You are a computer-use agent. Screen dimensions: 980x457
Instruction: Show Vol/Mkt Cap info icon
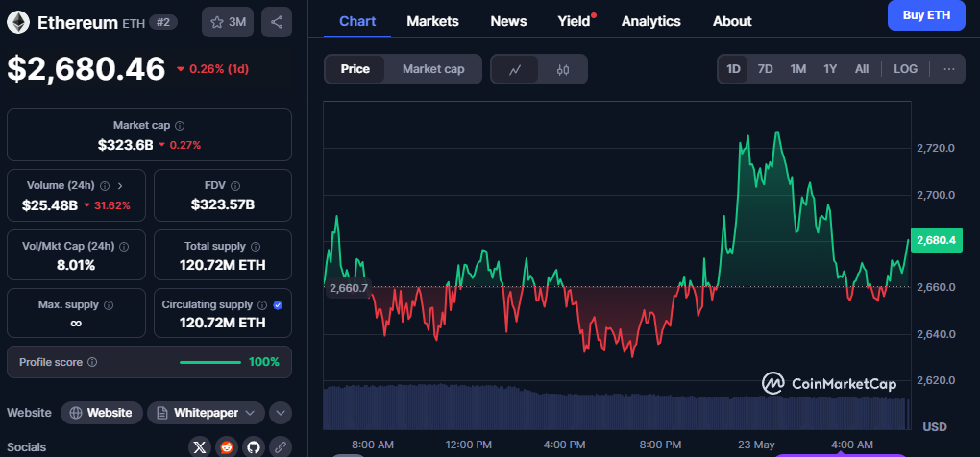[124, 247]
